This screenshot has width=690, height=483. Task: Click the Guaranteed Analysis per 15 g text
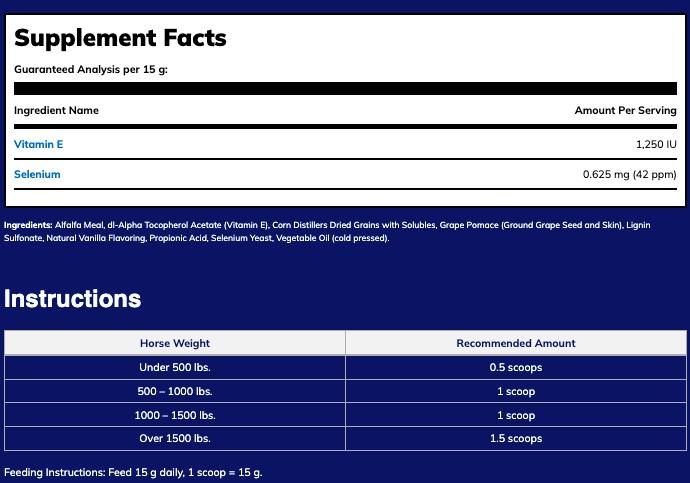pos(91,70)
